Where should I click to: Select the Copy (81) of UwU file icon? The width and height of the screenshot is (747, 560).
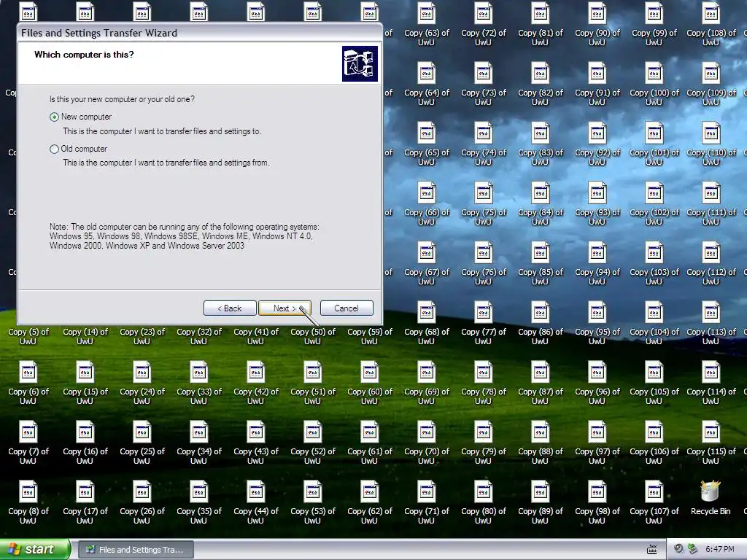pos(541,14)
